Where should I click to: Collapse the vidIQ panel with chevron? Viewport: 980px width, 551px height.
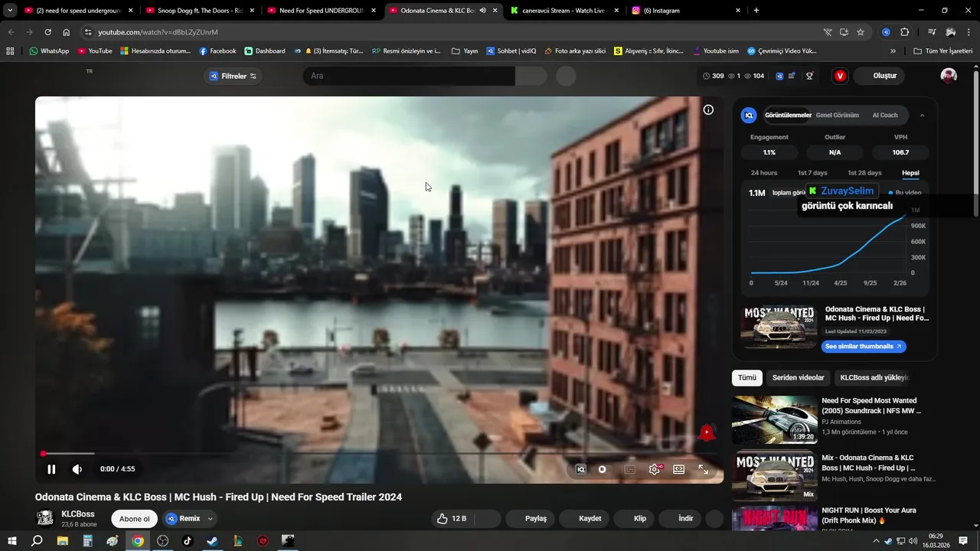pyautogui.click(x=922, y=116)
